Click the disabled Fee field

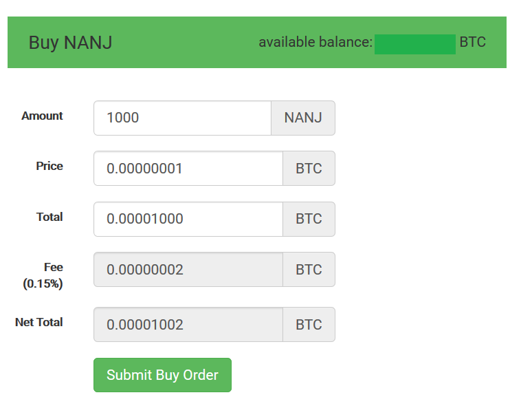pos(188,270)
